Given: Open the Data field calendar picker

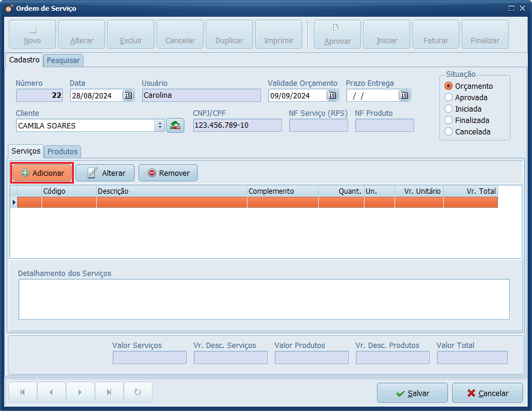Looking at the screenshot, I should (x=128, y=95).
